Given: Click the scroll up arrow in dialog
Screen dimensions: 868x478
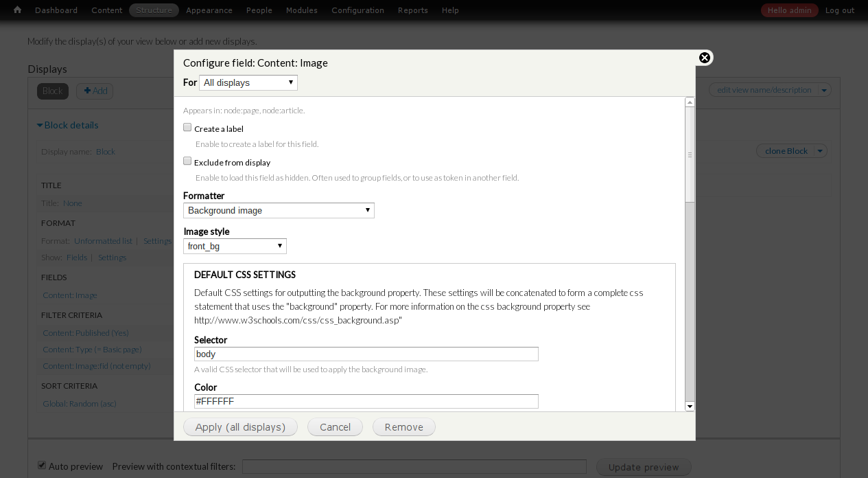Looking at the screenshot, I should pyautogui.click(x=690, y=102).
